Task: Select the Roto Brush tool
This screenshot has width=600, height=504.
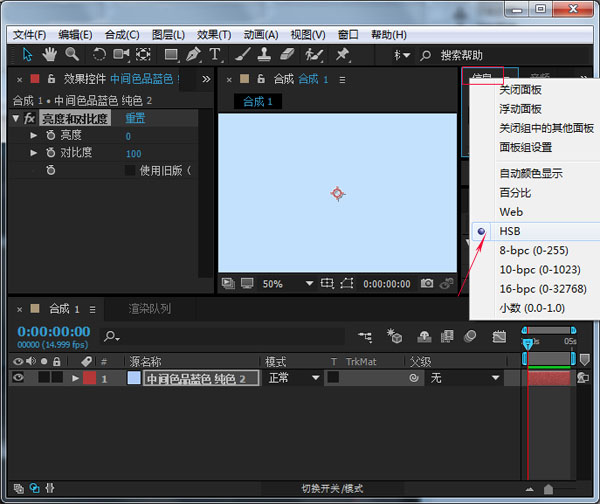Action: point(314,55)
